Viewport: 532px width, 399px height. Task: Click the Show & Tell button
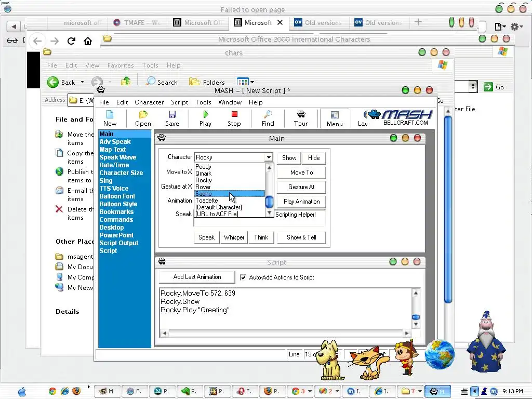[302, 237]
